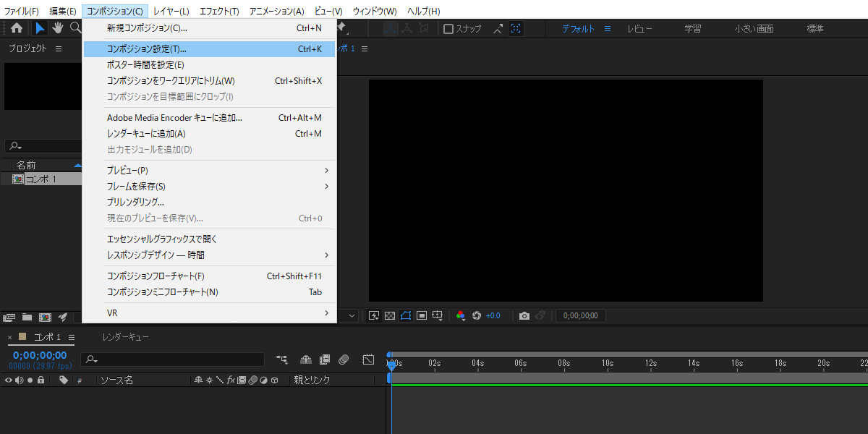This screenshot has height=434, width=868.
Task: Open project interpret footage icon at panel bottom
Action: click(9, 317)
